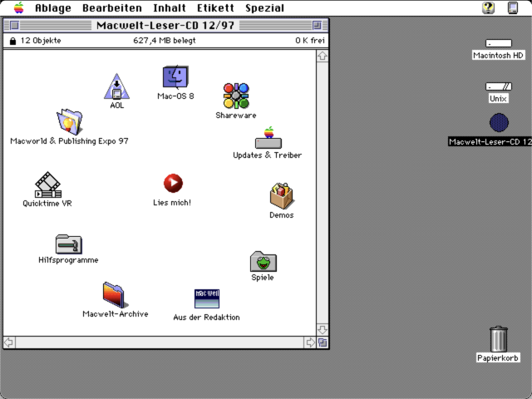Click the "Papierkorb" label text
Viewport: 532px width, 399px height.
498,358
